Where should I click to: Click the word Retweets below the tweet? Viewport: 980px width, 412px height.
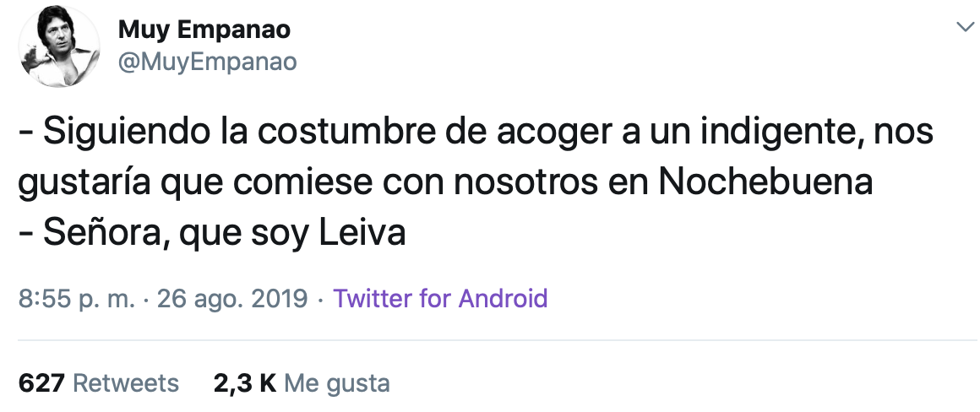coord(126,382)
